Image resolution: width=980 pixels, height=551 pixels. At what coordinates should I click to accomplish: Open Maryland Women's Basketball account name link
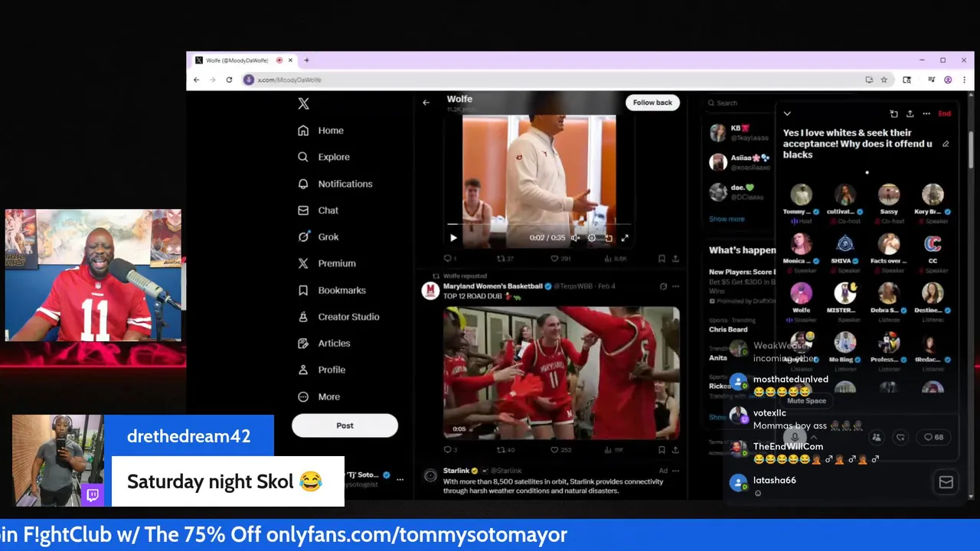[493, 286]
